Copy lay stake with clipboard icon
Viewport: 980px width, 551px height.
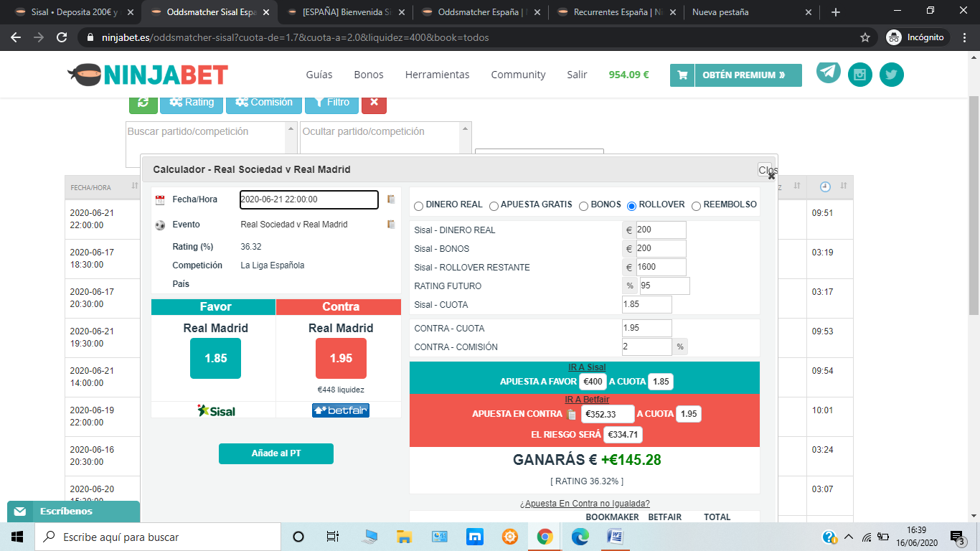click(572, 414)
